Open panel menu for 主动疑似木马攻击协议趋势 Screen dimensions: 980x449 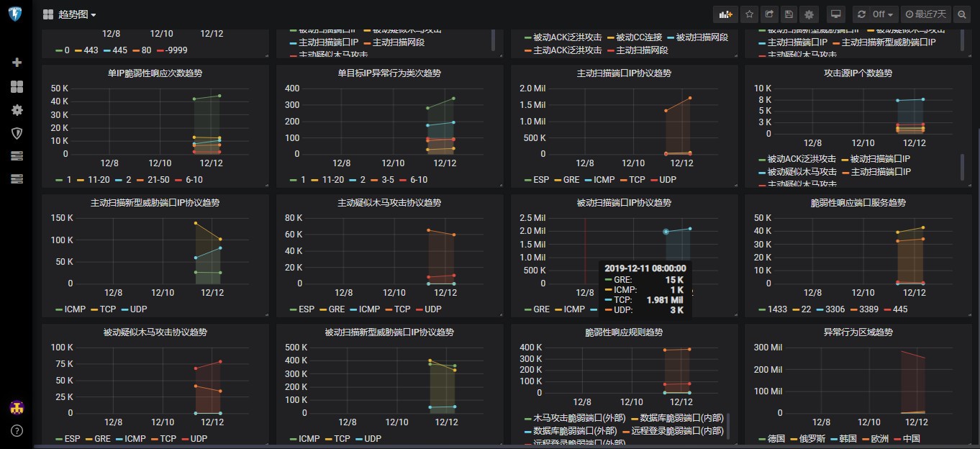pyautogui.click(x=389, y=202)
